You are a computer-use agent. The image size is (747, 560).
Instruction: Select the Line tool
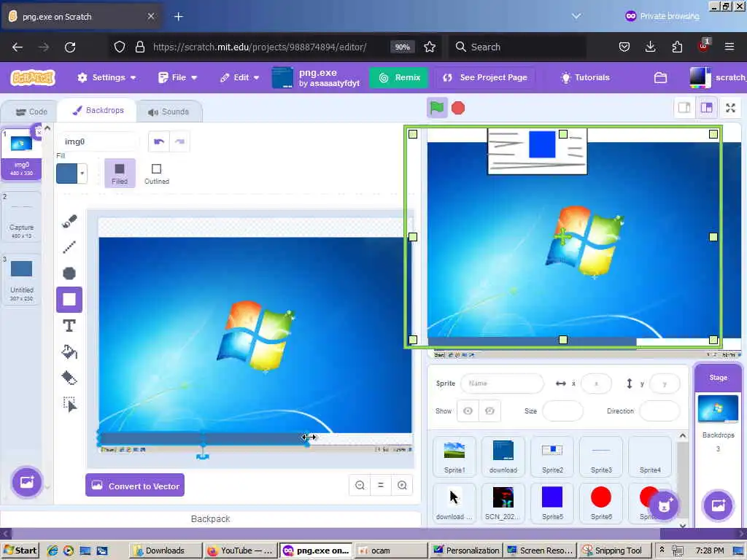69,247
